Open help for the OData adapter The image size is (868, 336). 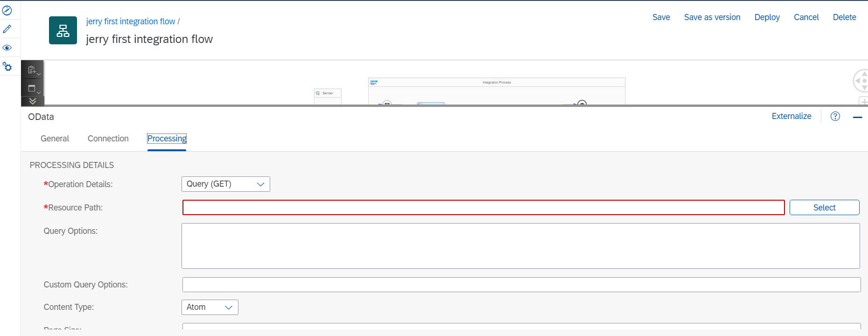point(835,116)
